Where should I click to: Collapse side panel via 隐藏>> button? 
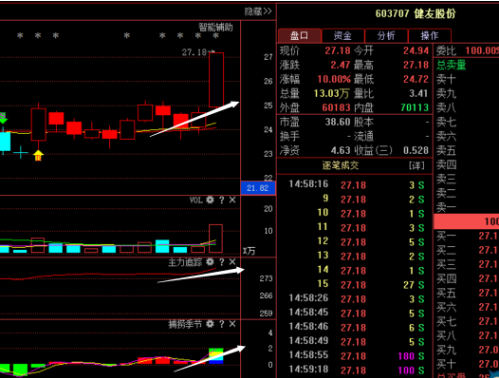[x=258, y=12]
